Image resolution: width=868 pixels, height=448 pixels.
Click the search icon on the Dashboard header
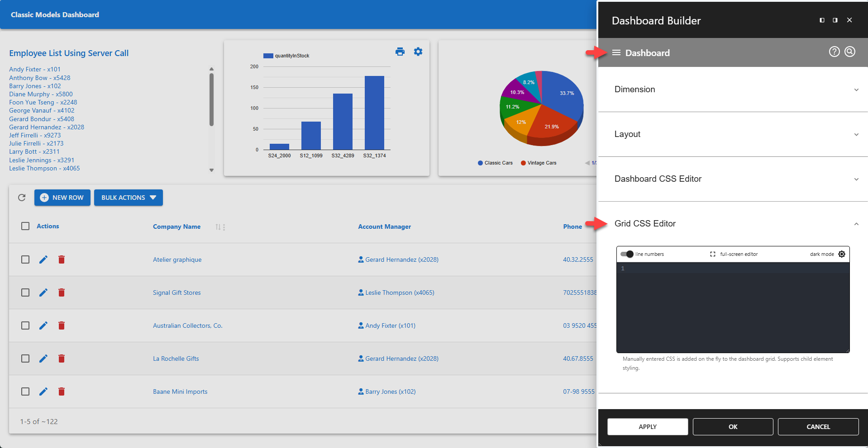[x=849, y=52]
